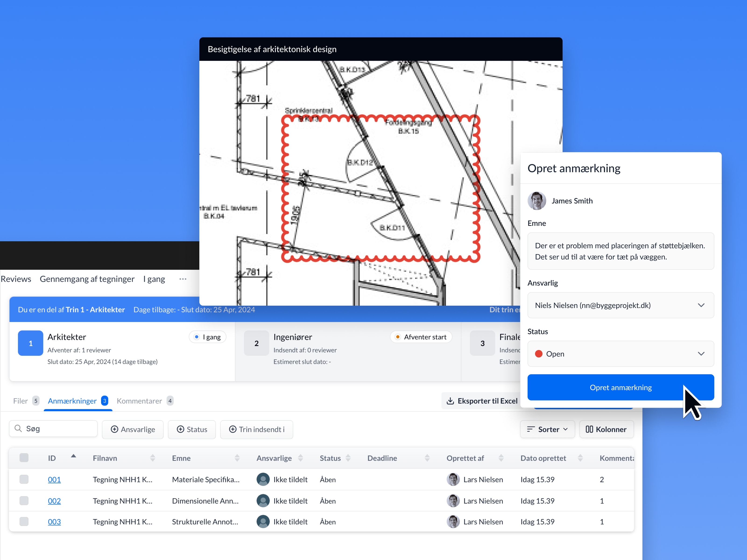Open the Sorter dropdown
Screen dimensions: 747x560
point(547,429)
